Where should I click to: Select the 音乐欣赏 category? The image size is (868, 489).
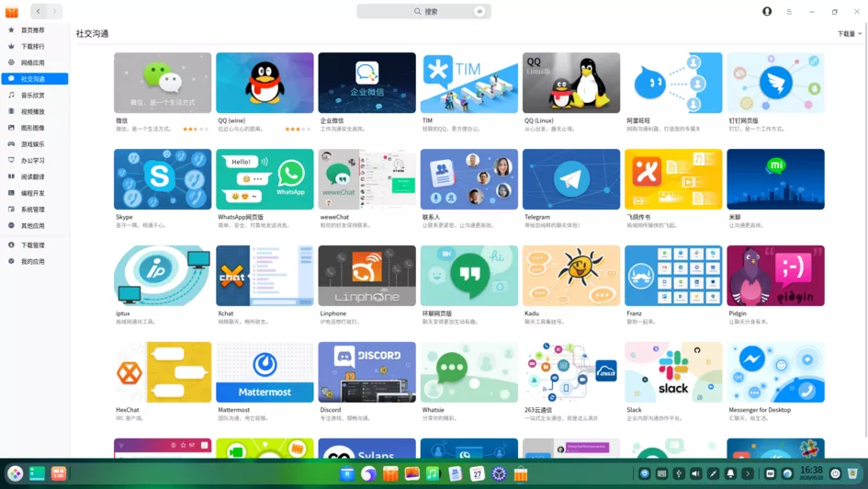[x=32, y=96]
